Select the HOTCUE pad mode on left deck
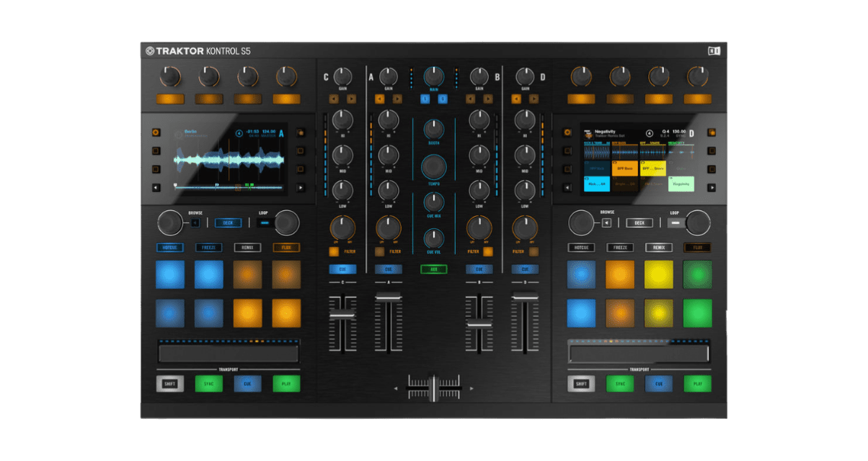Image resolution: width=868 pixels, height=461 pixels. [x=170, y=247]
